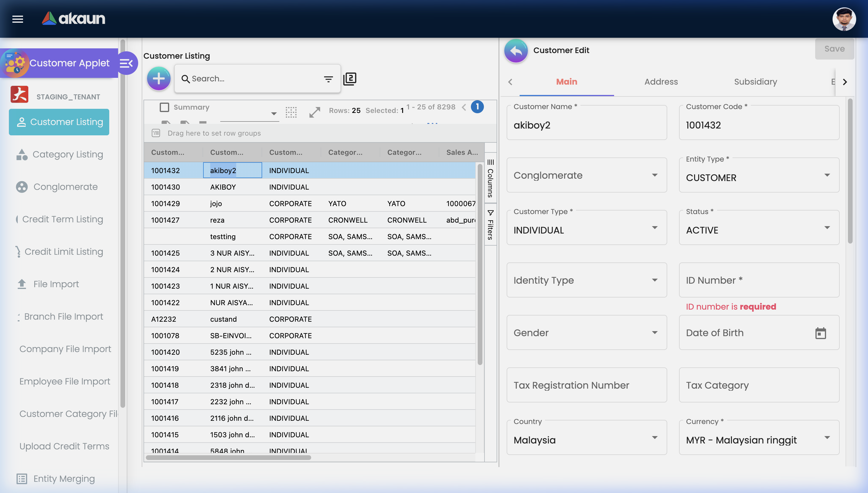868x493 pixels.
Task: Open the Date of Birth calendar icon
Action: tap(820, 333)
